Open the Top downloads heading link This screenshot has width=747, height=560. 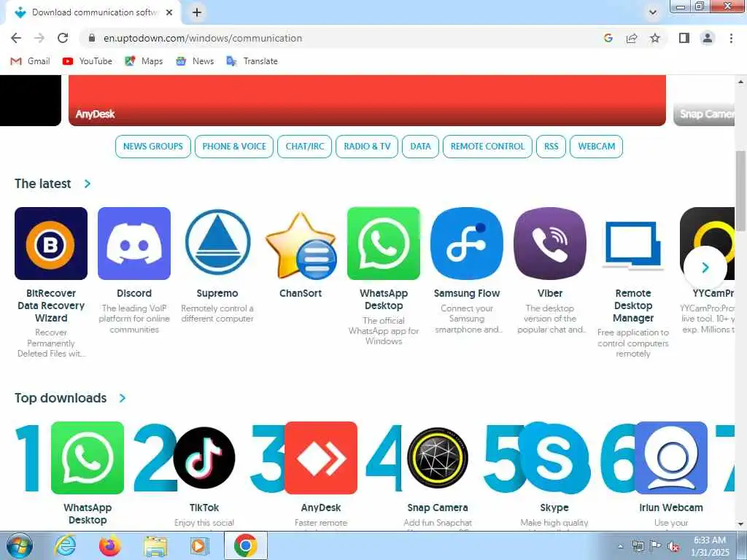[61, 398]
